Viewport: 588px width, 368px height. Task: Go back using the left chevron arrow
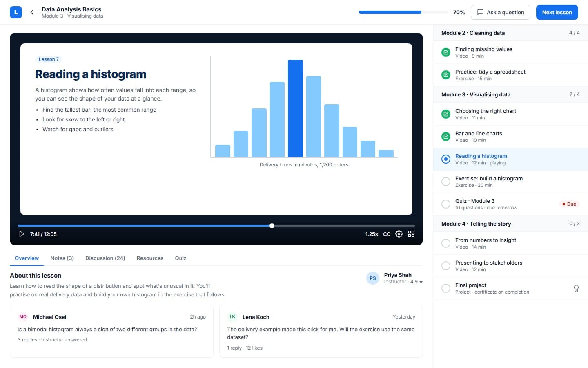click(x=32, y=12)
